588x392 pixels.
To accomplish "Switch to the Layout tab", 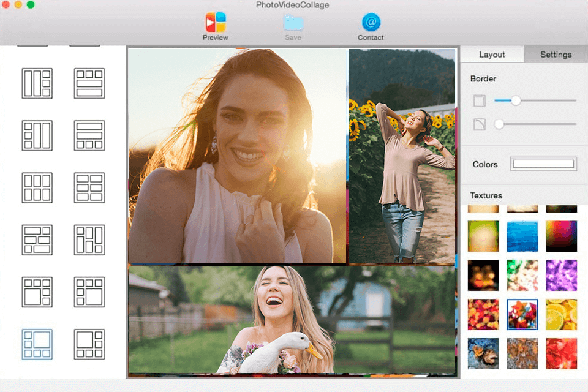I will tap(492, 54).
